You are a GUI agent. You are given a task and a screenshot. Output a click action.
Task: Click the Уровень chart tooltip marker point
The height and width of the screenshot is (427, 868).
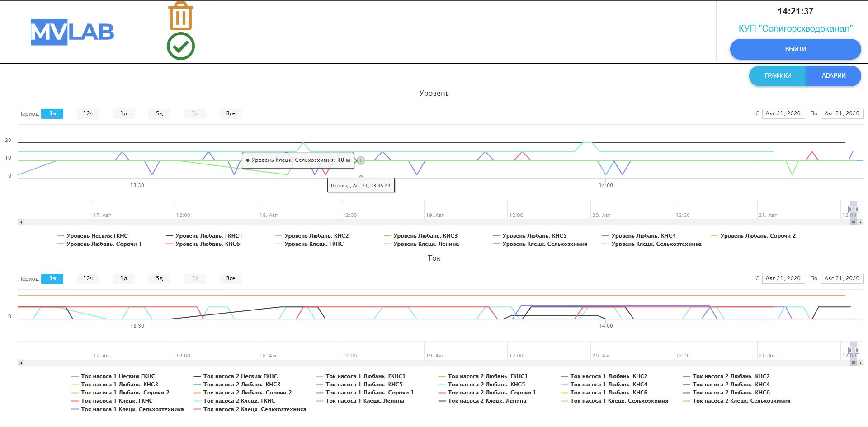pyautogui.click(x=360, y=160)
